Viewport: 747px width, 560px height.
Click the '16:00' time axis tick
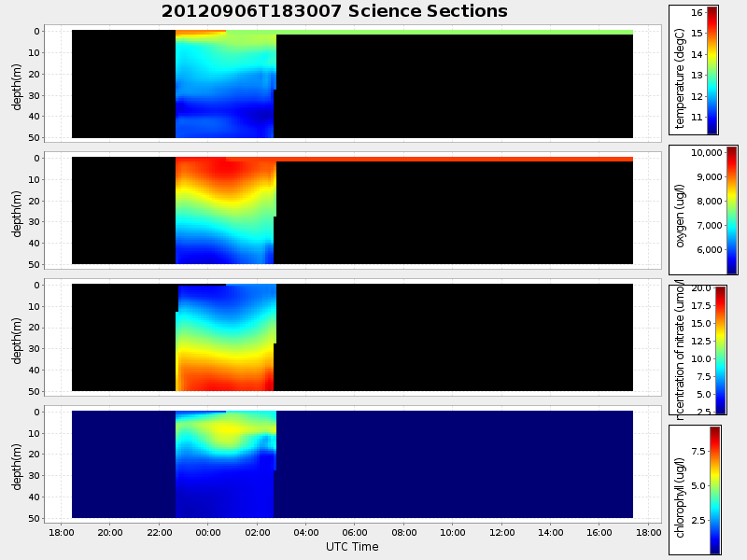pyautogui.click(x=599, y=532)
